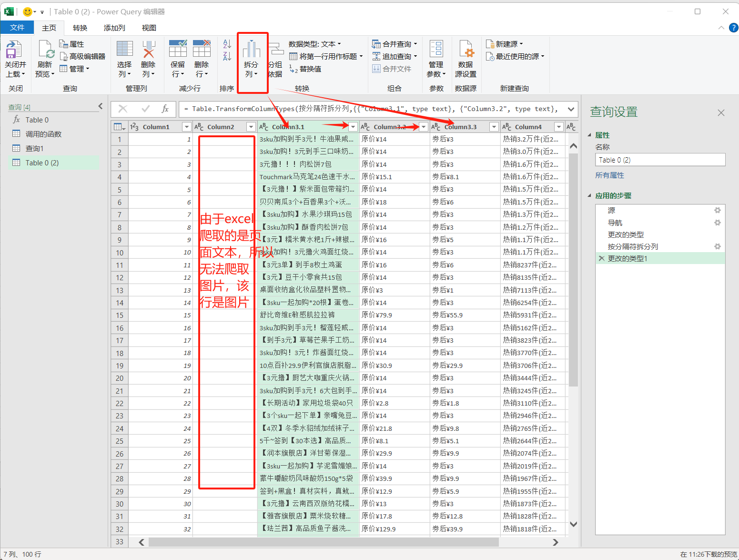Click the fx formula icon in formula bar
This screenshot has width=739, height=560.
click(x=165, y=109)
